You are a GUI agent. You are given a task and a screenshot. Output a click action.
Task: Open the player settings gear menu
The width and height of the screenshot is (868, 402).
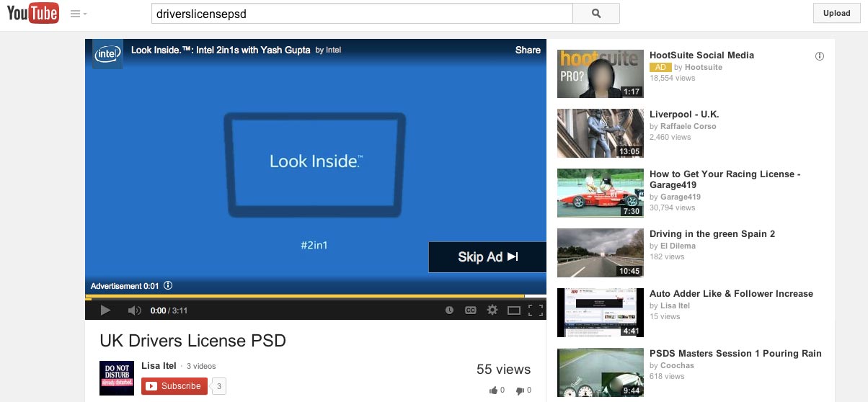[x=492, y=311]
